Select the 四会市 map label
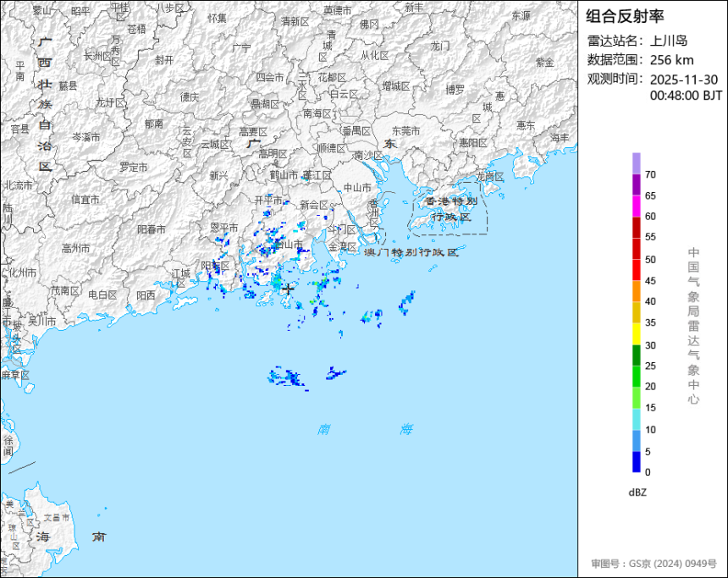Screen dimensions: 728x578 (270, 78)
